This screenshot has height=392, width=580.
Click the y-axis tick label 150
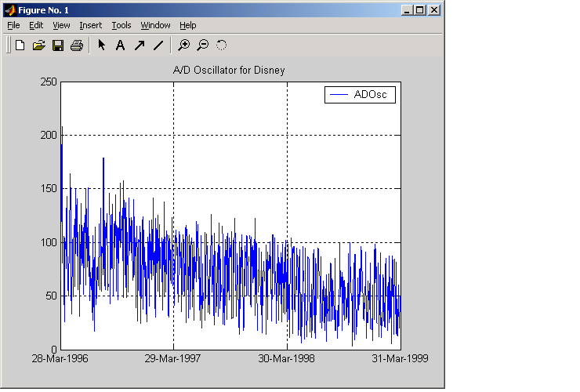49,188
